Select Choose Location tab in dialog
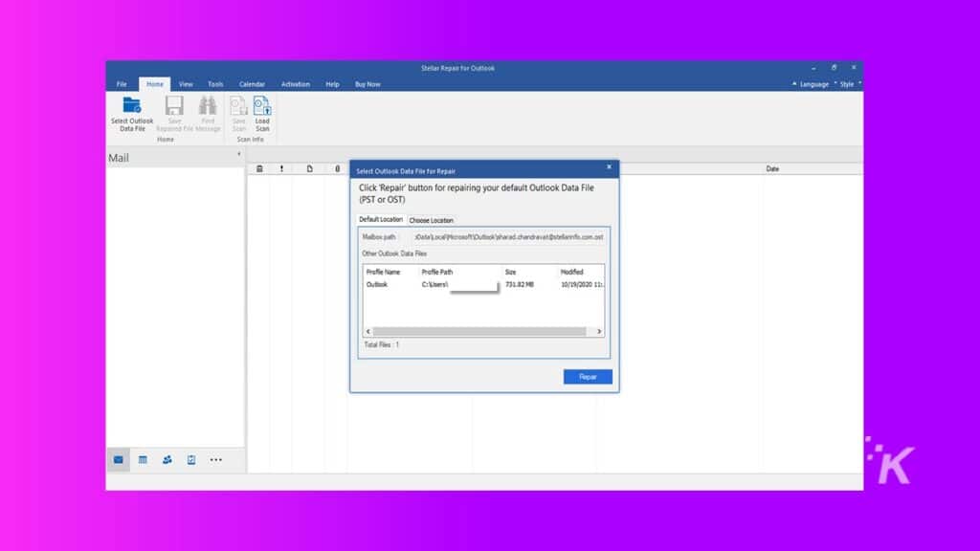The height and width of the screenshot is (551, 980). pyautogui.click(x=432, y=221)
